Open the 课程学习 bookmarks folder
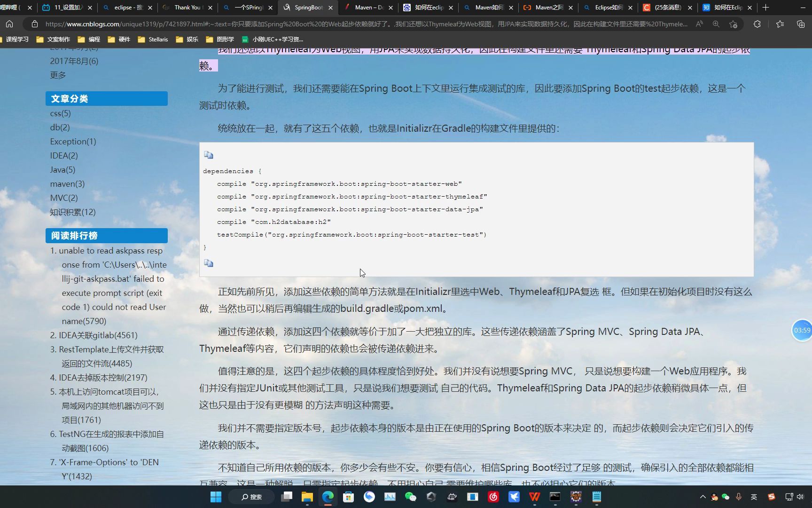Image resolution: width=812 pixels, height=508 pixels. click(x=14, y=40)
